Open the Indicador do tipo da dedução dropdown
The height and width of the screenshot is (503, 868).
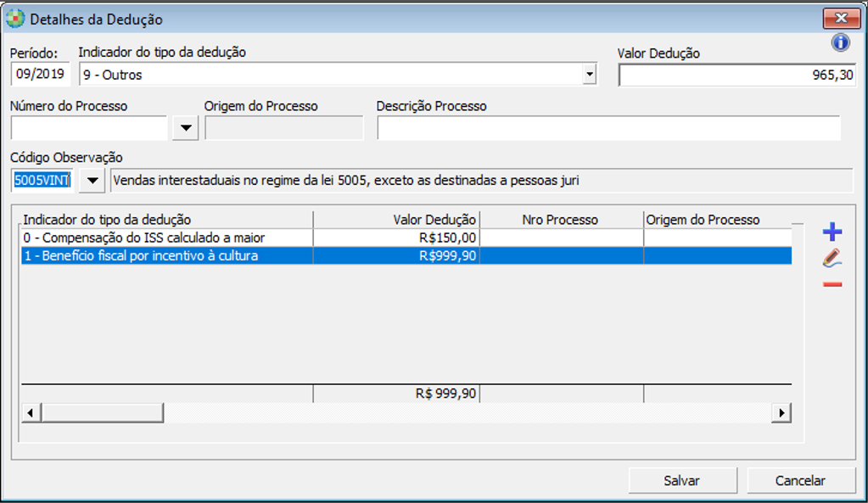point(590,75)
